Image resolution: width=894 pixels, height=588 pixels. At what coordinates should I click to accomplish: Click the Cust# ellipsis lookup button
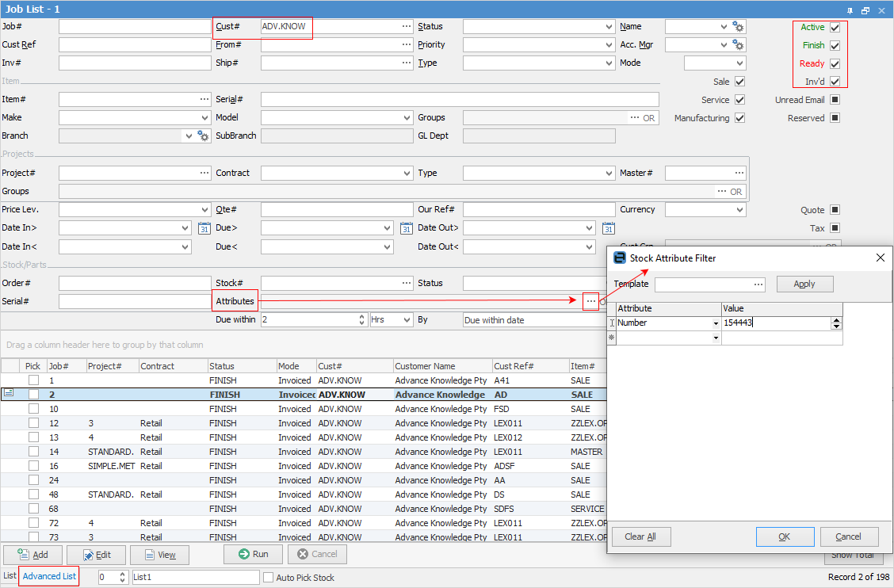407,27
